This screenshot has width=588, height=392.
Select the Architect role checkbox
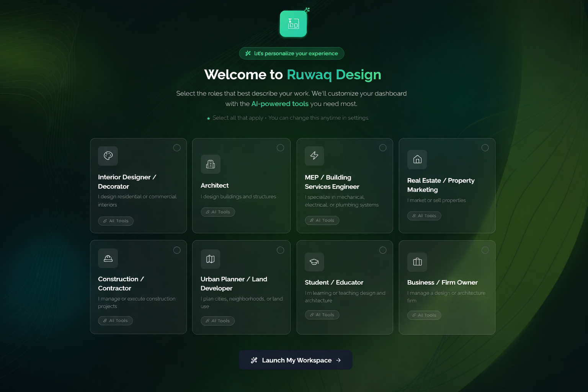(280, 147)
